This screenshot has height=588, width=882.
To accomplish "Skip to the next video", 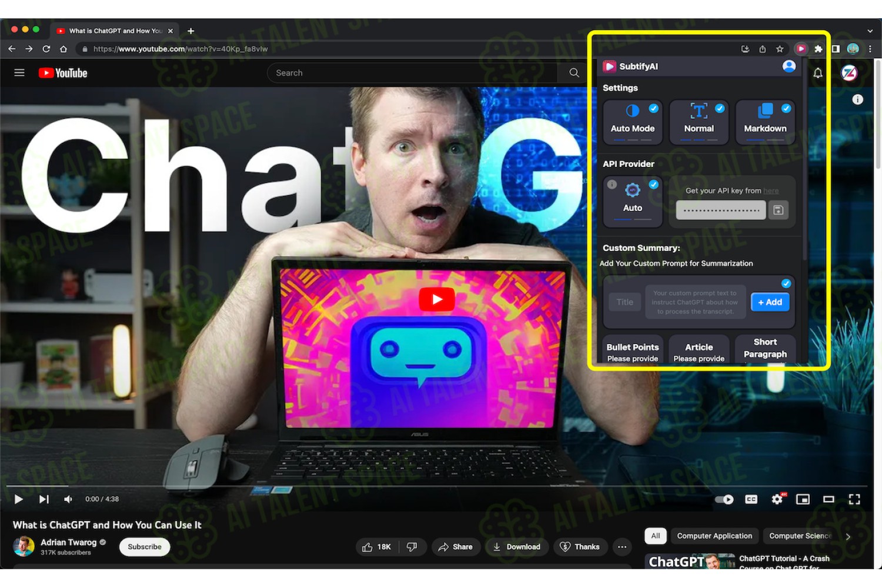I will (44, 499).
